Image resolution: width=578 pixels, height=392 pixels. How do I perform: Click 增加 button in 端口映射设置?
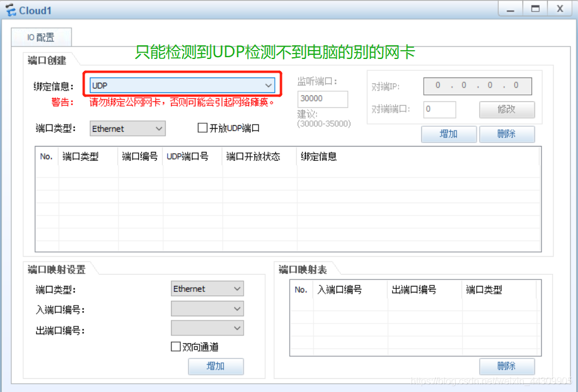(216, 366)
